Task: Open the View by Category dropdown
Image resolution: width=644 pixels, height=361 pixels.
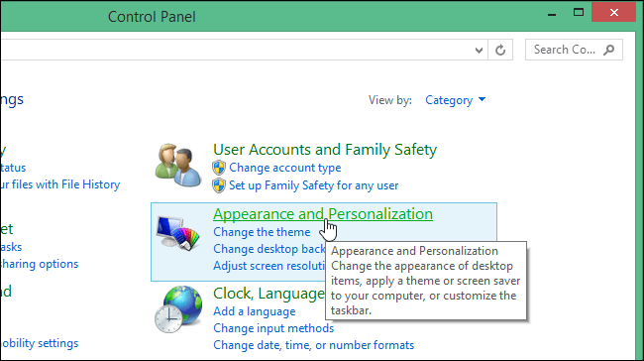Action: 455,100
